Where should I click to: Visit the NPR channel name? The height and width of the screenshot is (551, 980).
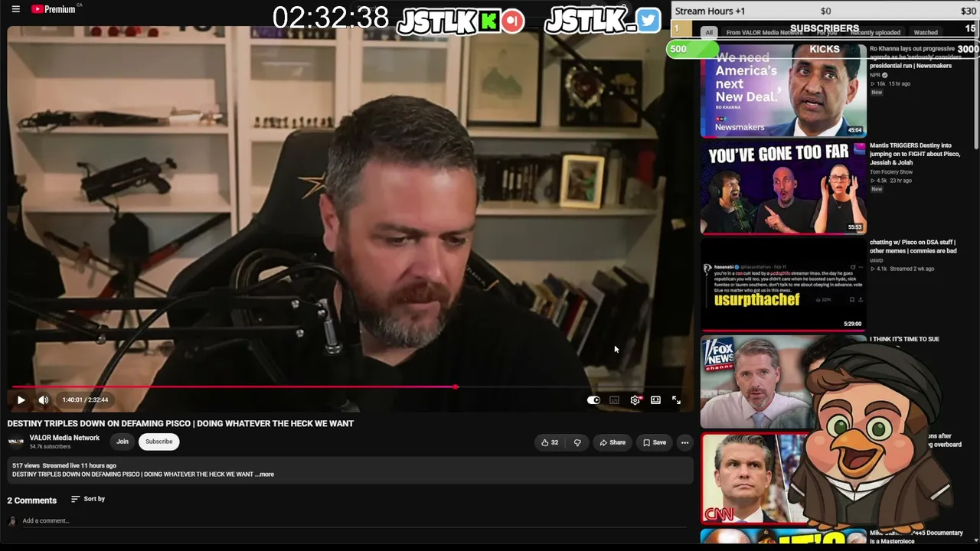(x=875, y=75)
